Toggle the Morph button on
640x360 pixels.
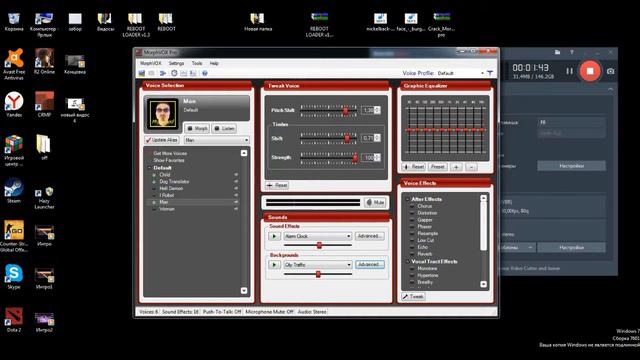[197, 129]
